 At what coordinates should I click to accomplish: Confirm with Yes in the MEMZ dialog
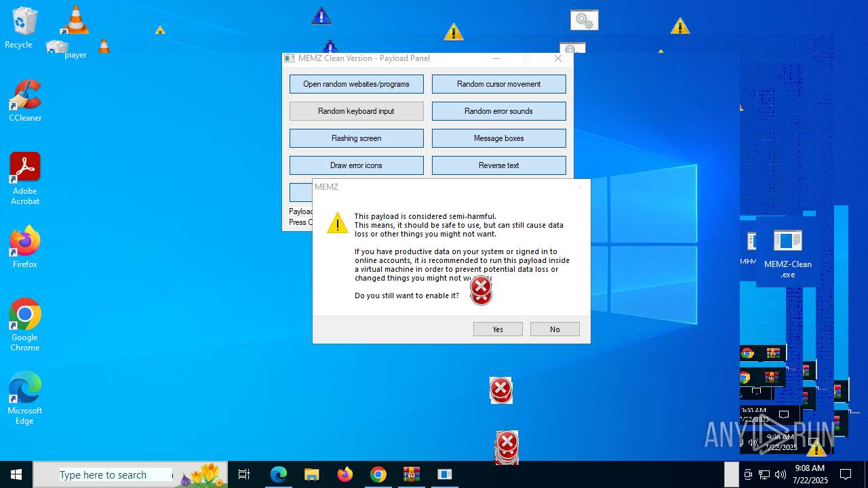click(498, 329)
